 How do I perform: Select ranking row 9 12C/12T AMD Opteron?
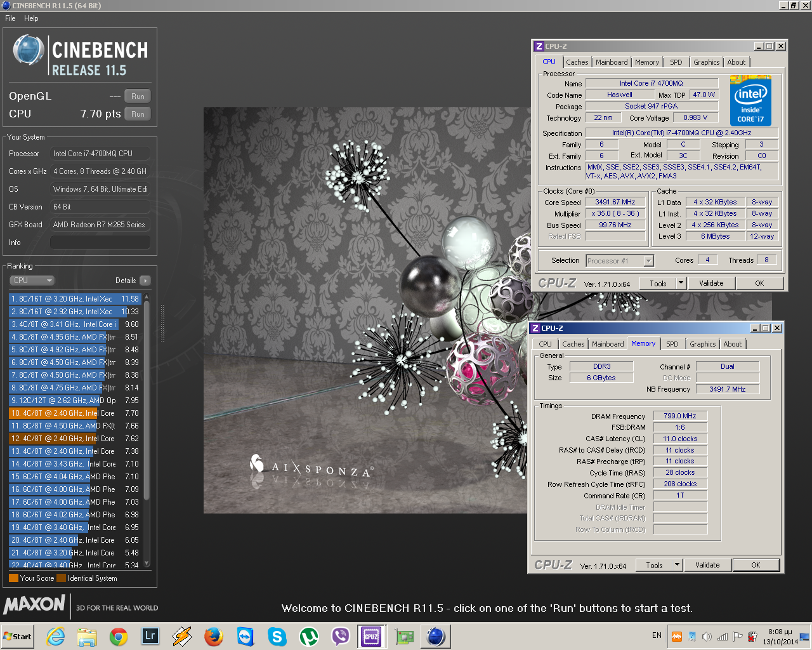pyautogui.click(x=75, y=401)
